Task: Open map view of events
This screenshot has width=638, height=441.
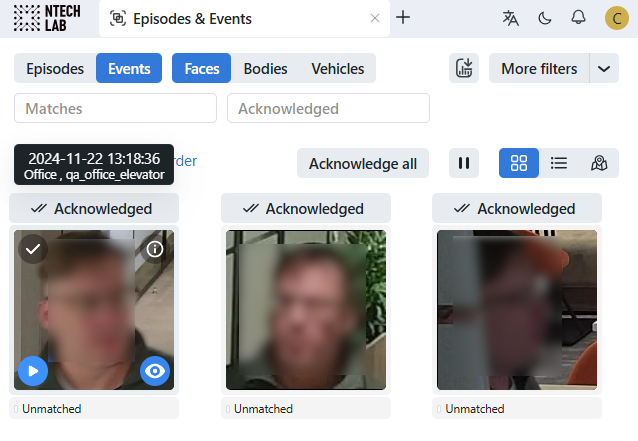Action: [599, 163]
